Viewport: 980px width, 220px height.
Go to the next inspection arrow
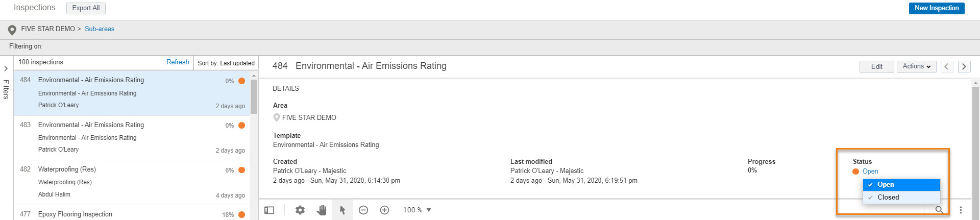[x=964, y=66]
